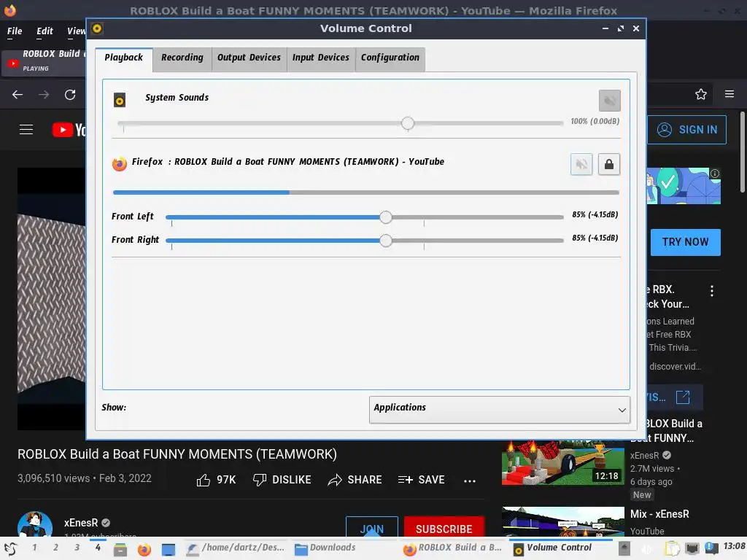Viewport: 747px width, 560px height.
Task: Open the video's more actions ellipsis
Action: pos(470,481)
